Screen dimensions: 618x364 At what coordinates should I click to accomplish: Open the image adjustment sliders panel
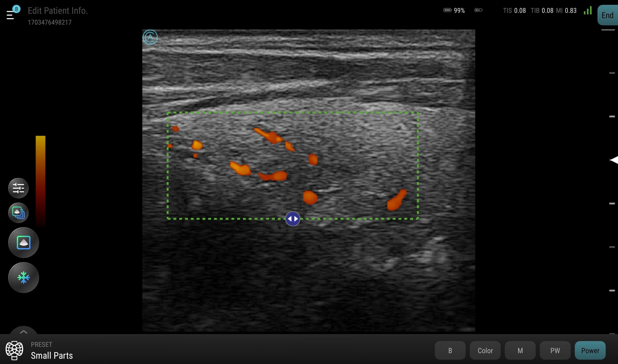pyautogui.click(x=18, y=188)
